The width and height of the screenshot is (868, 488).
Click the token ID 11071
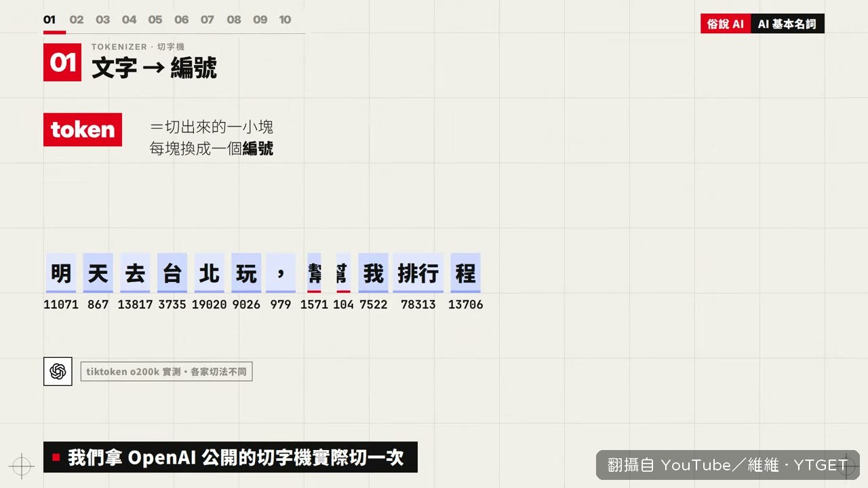61,305
